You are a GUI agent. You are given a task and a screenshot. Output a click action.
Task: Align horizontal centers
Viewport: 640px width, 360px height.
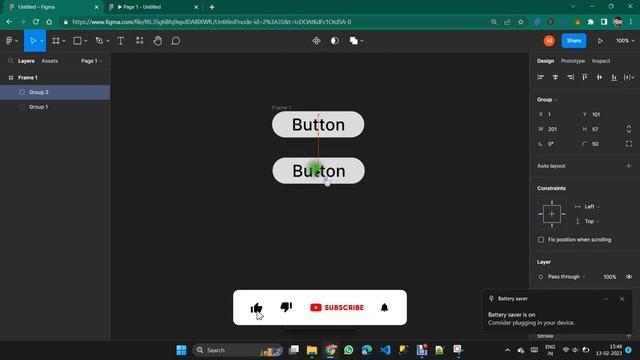tap(555, 77)
